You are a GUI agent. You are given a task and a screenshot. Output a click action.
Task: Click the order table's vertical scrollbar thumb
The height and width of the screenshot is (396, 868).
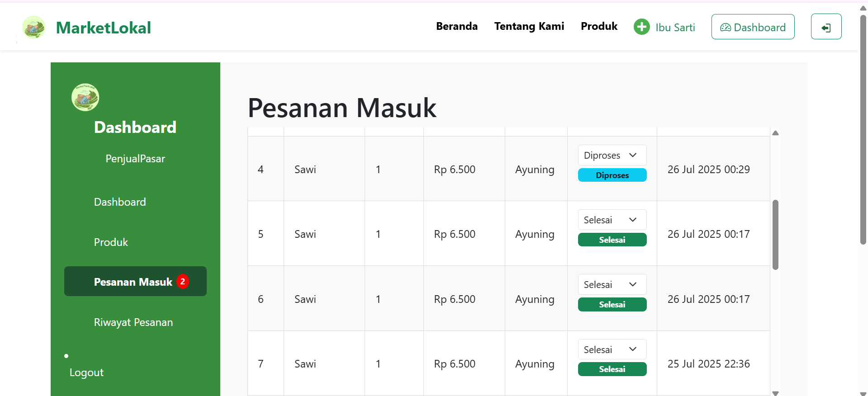(x=775, y=235)
